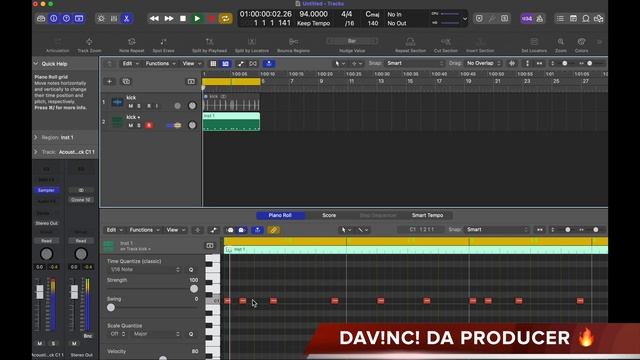Switch to the Score tab
640x360 pixels.
click(329, 215)
